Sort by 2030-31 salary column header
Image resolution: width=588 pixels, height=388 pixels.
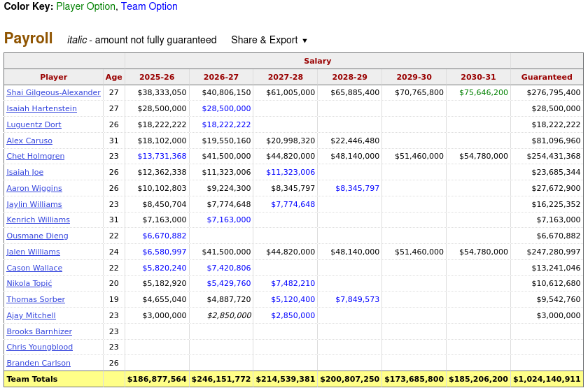478,77
